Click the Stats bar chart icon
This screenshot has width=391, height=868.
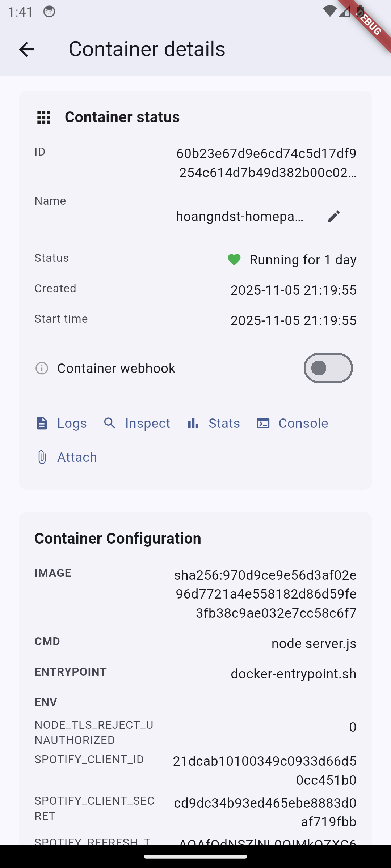pyautogui.click(x=193, y=423)
